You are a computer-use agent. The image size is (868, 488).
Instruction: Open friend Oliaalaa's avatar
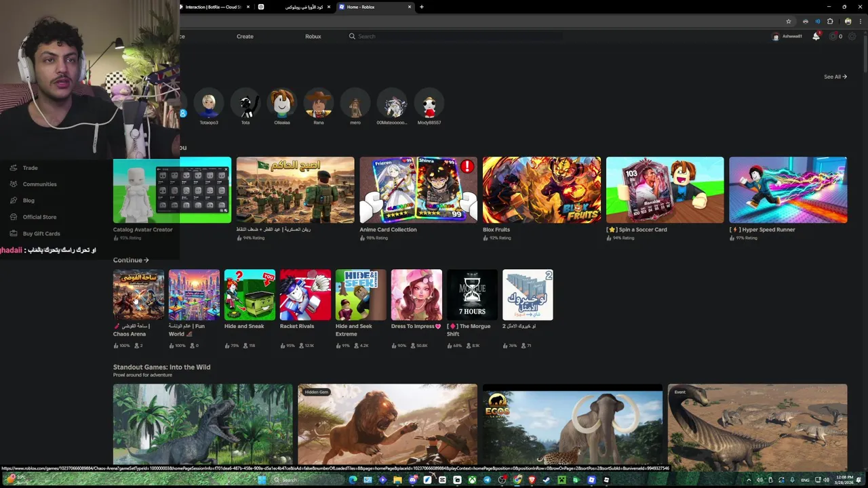[x=282, y=104]
